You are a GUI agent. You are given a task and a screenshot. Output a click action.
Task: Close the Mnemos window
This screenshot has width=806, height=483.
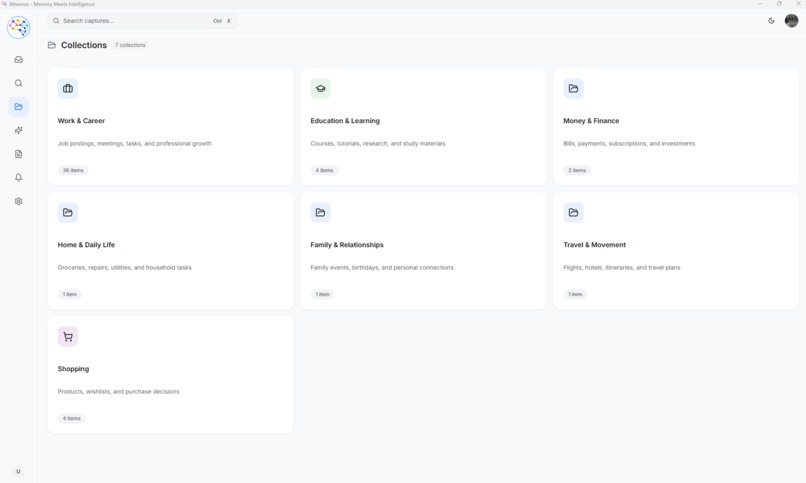[798, 4]
